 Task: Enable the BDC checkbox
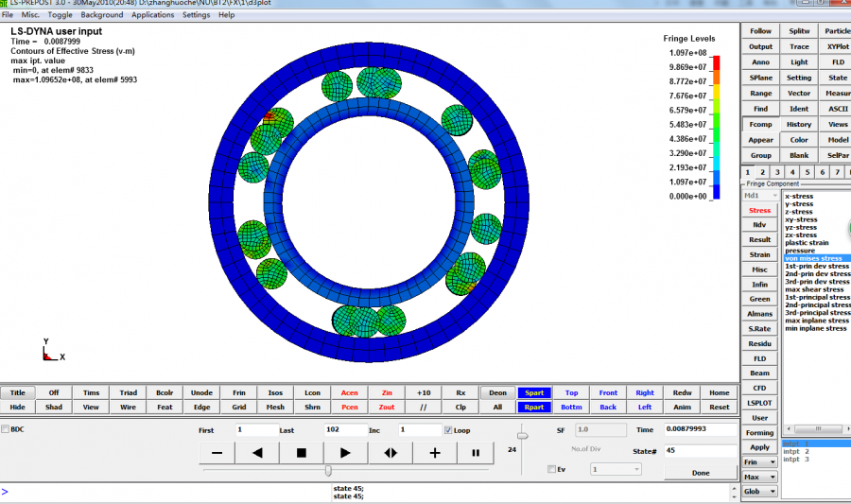click(x=6, y=429)
